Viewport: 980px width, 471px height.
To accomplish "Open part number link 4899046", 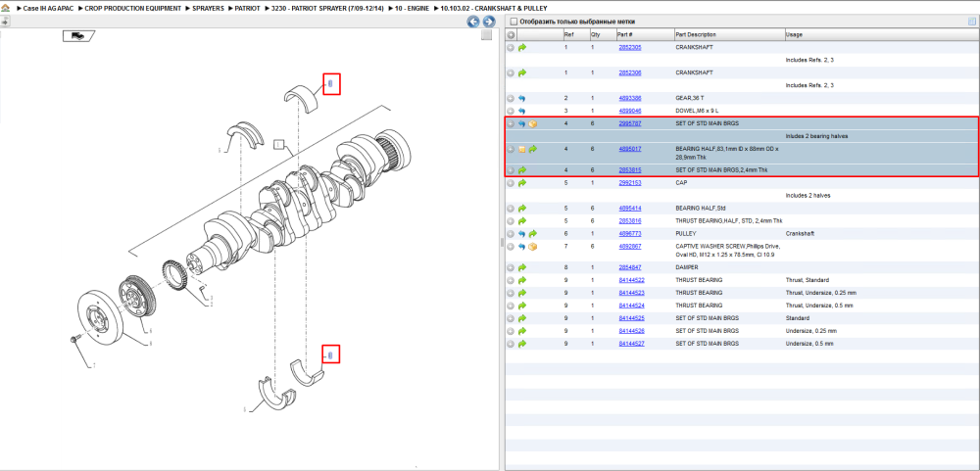I will tap(630, 111).
